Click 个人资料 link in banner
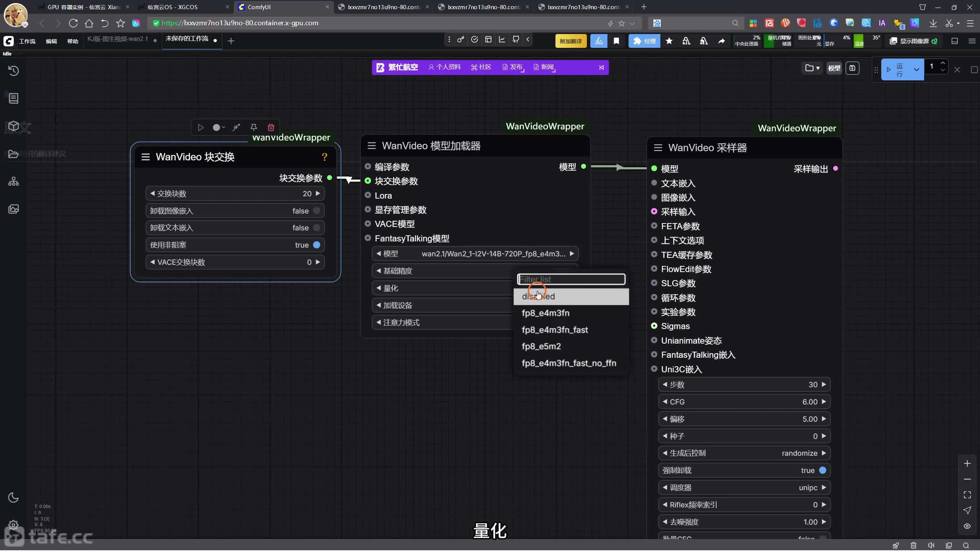Viewport: 980px width, 551px height. (x=444, y=67)
